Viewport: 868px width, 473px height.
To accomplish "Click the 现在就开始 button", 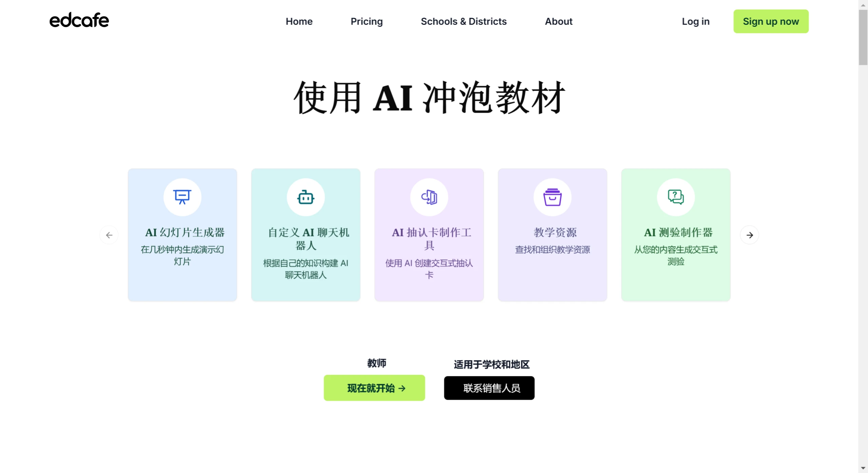I will click(374, 388).
